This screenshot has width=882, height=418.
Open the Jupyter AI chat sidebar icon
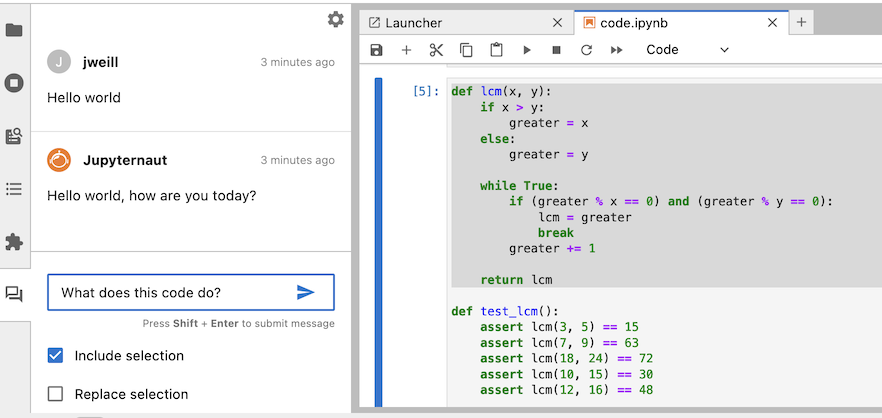coord(14,294)
